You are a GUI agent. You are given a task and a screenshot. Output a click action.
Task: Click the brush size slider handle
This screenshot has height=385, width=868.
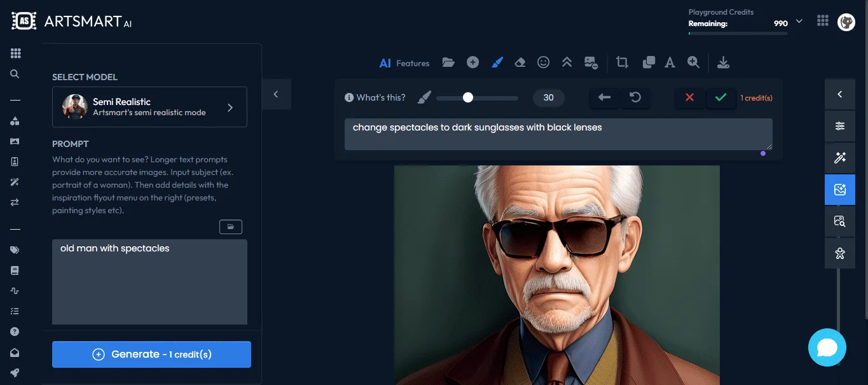[x=468, y=97]
